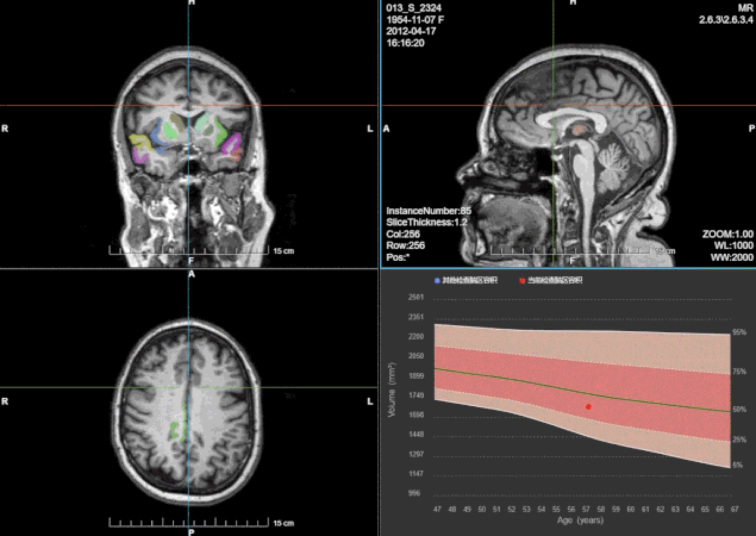Click the 2501 volume axis value
Screen dimensions: 756x536
tap(417, 297)
